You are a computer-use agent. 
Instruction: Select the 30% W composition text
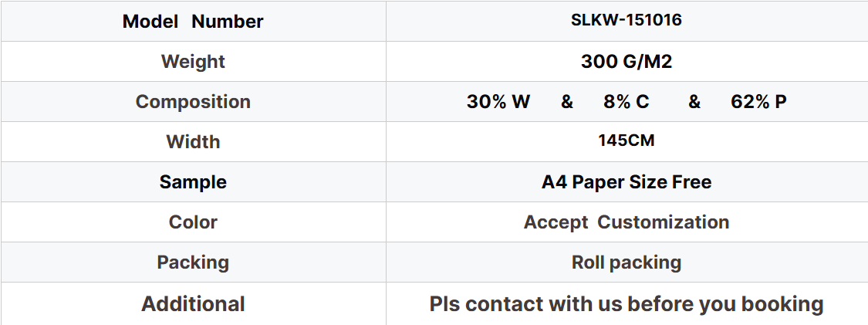tap(498, 101)
